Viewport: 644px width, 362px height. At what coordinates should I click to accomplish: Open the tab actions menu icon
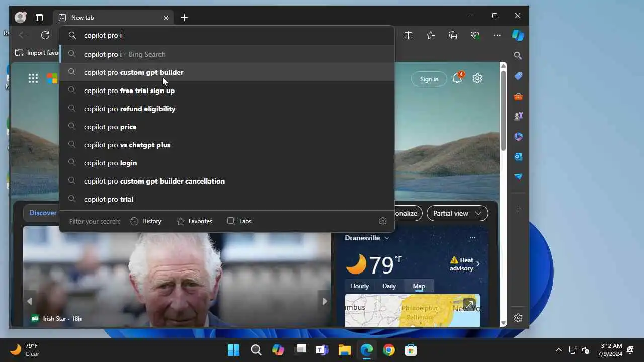[39, 18]
